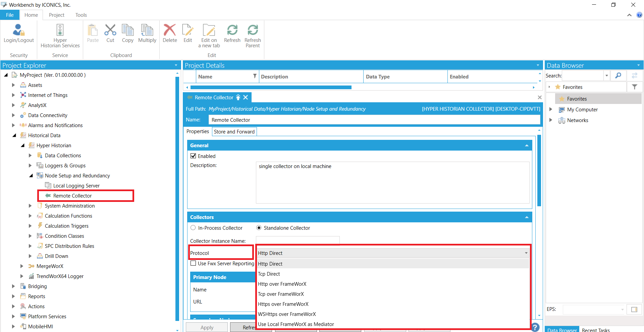644x332 pixels.
Task: Click the Apply button
Action: click(x=207, y=327)
